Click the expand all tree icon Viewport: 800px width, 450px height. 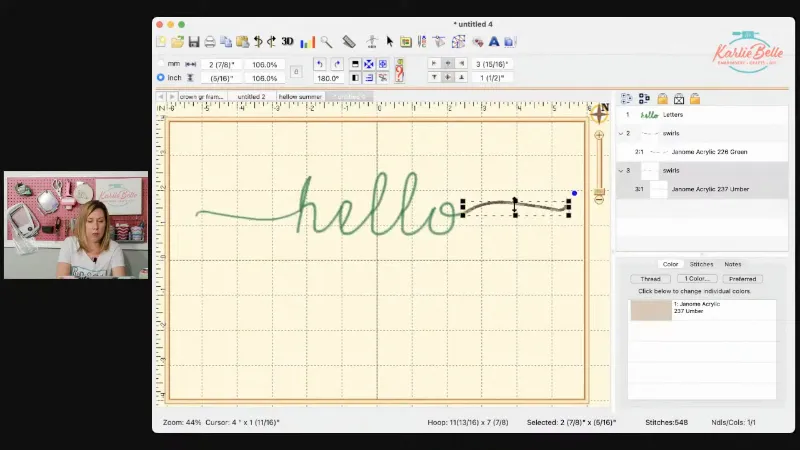(626, 98)
